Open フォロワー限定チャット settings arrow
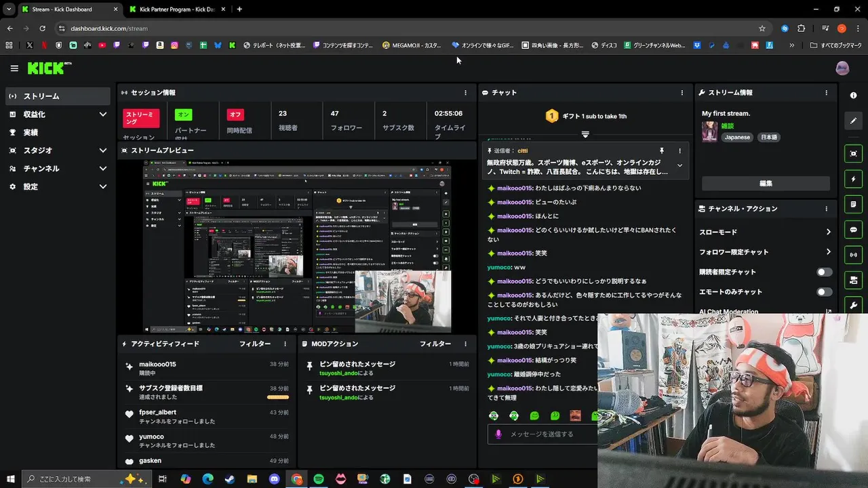This screenshot has width=868, height=488. coord(828,252)
